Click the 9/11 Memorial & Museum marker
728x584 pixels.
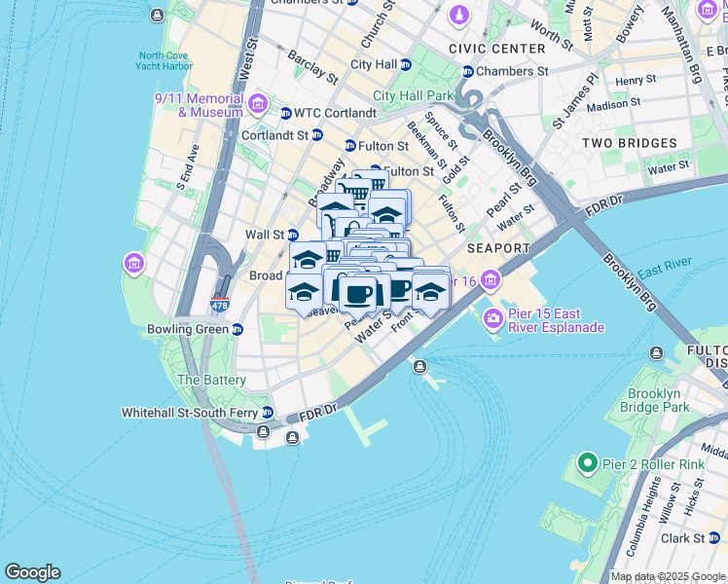(x=258, y=104)
